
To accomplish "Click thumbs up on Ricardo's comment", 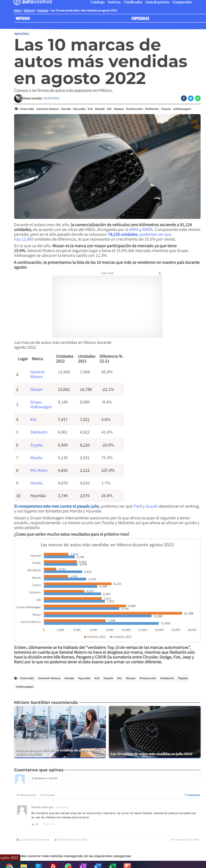I will coord(33,824).
